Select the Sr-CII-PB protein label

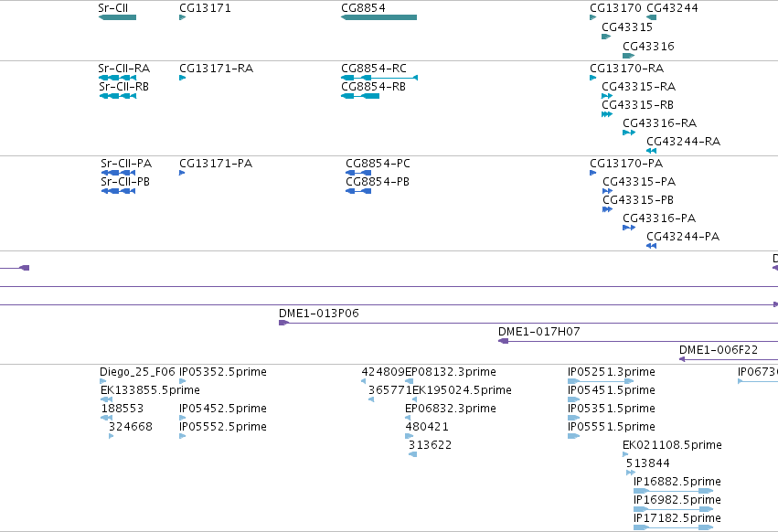pyautogui.click(x=125, y=182)
